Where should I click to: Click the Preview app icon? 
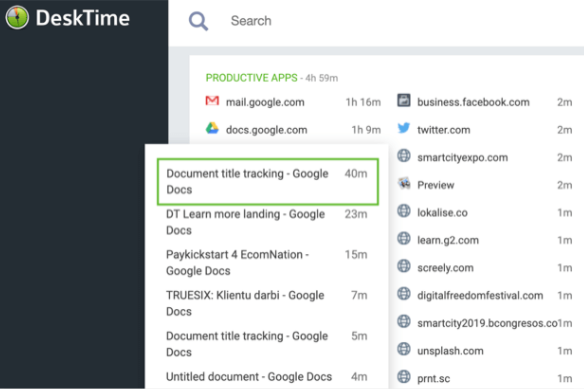(404, 183)
